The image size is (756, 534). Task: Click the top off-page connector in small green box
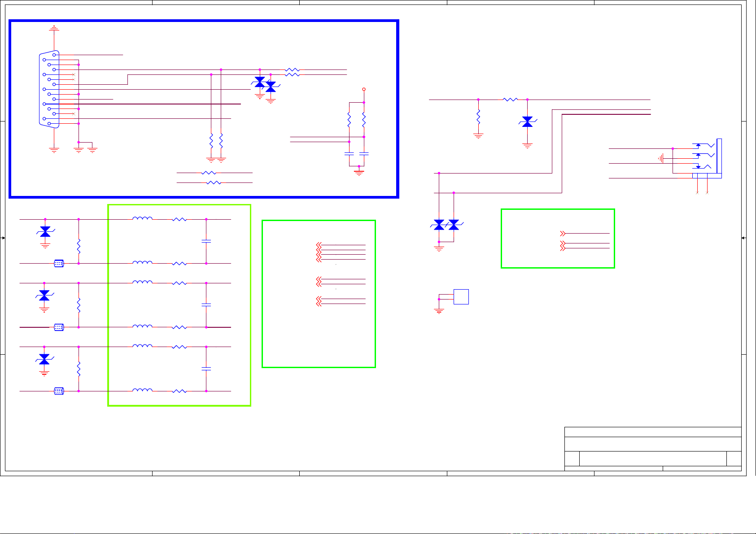tap(563, 234)
